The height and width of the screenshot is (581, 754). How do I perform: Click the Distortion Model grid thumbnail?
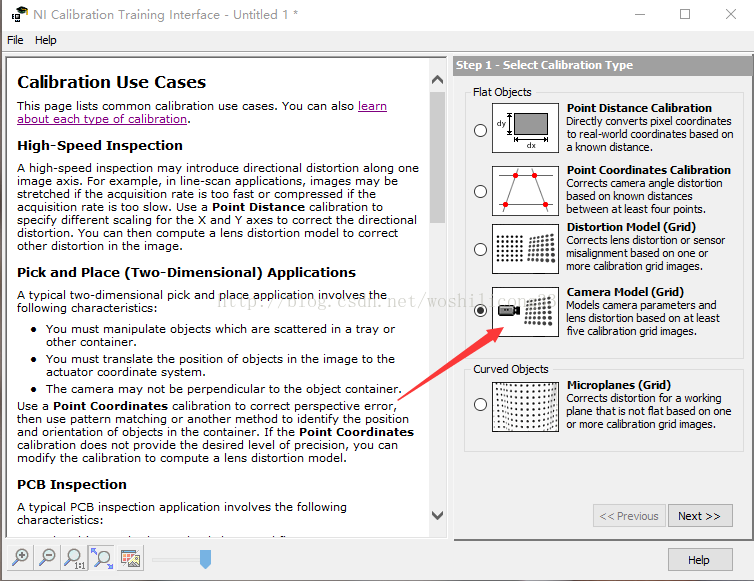click(525, 249)
